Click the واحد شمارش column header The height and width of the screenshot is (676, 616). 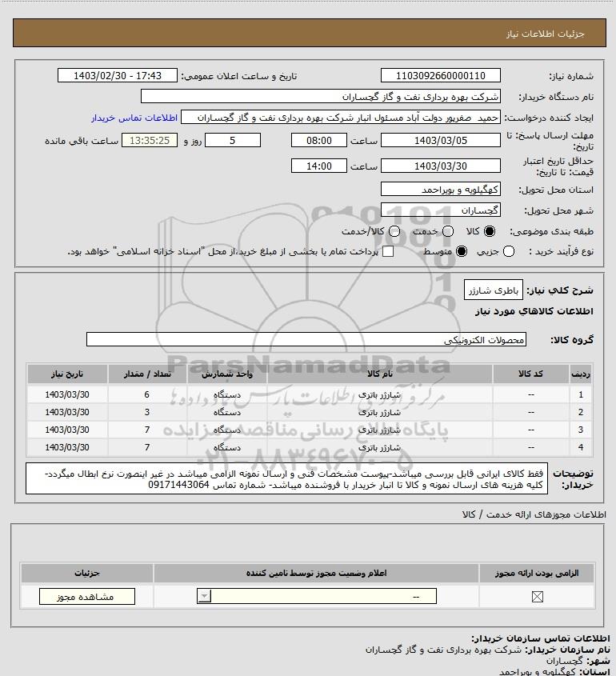point(227,374)
